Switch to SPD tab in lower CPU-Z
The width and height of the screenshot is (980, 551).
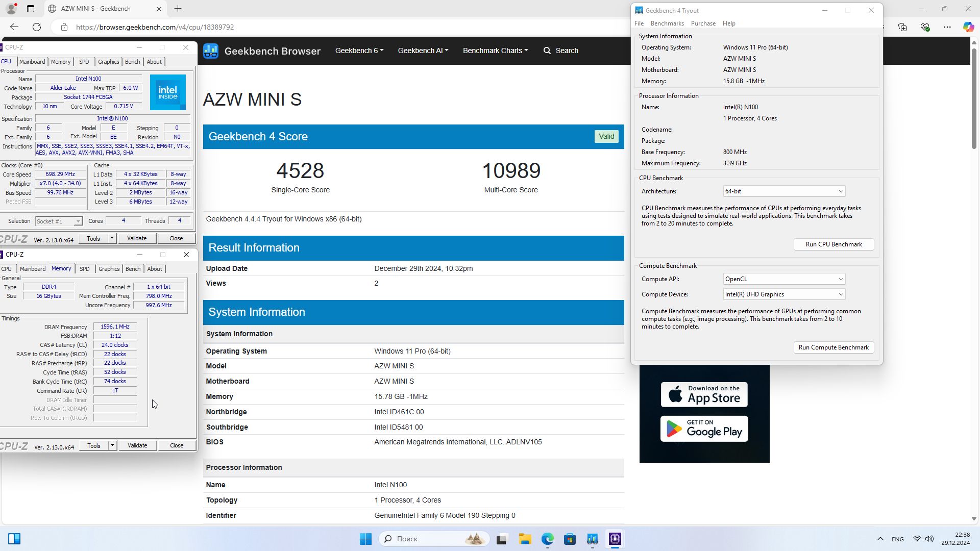tap(85, 269)
